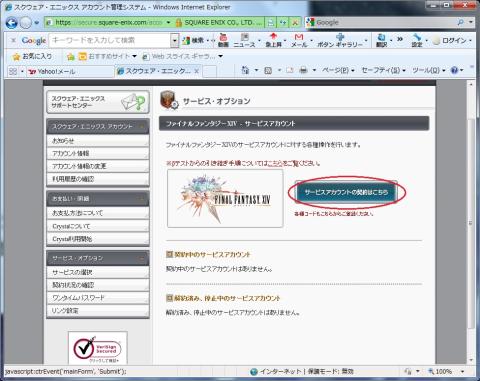480x381 pixels.
Task: Open the address bar history dropdown
Action: tap(168, 23)
